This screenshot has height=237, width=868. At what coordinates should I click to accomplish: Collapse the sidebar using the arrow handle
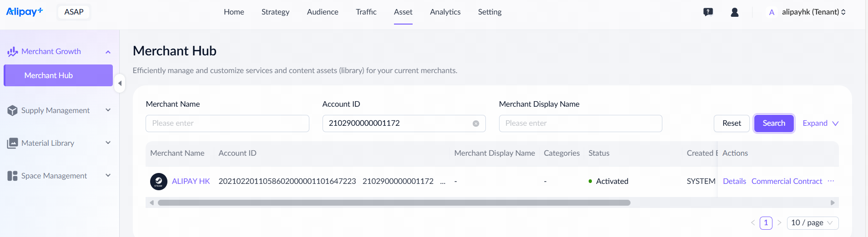pyautogui.click(x=120, y=84)
